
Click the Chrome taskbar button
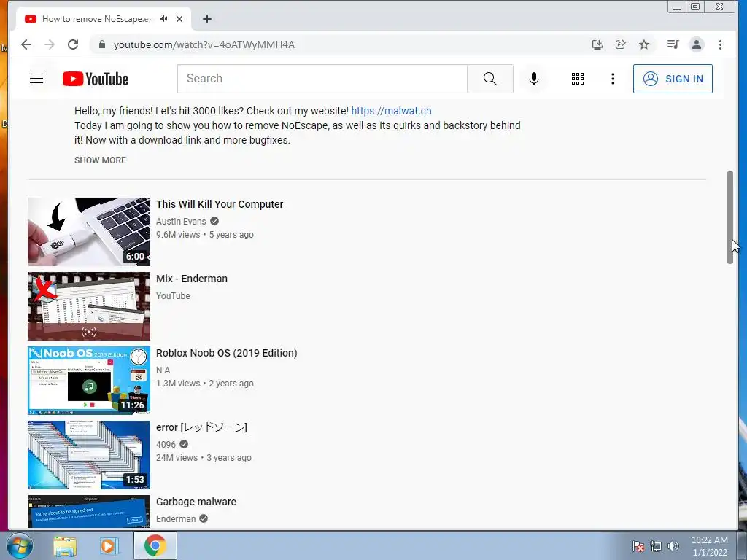(155, 545)
